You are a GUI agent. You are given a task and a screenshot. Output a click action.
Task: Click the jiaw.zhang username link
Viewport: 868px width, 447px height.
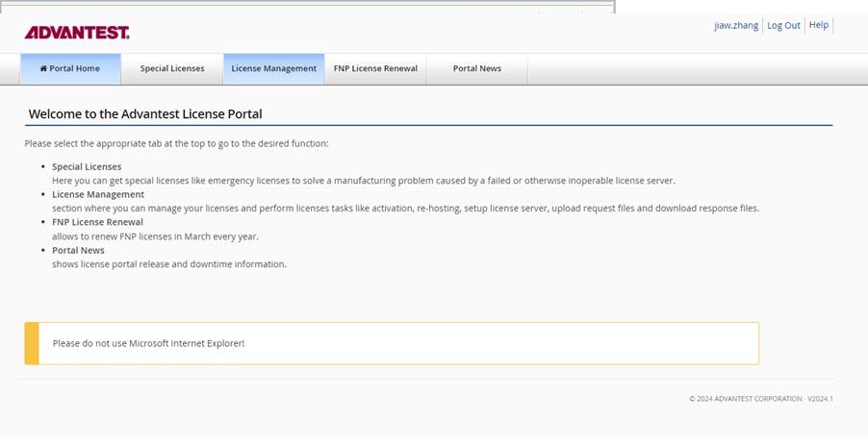click(x=736, y=25)
